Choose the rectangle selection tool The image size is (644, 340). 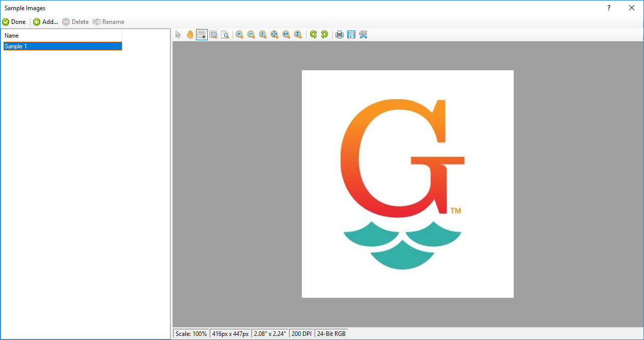[202, 35]
